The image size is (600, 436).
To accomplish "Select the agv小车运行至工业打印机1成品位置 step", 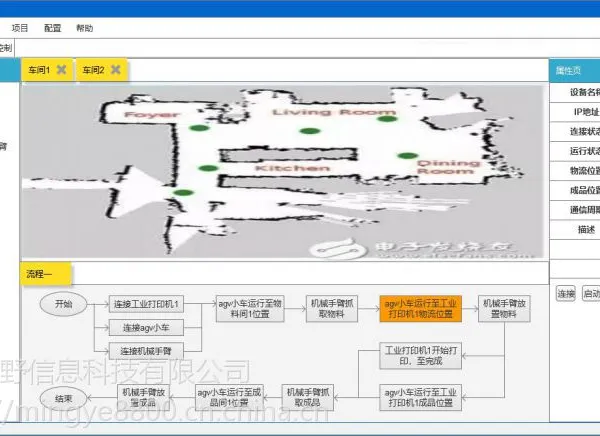I will pyautogui.click(x=421, y=397).
